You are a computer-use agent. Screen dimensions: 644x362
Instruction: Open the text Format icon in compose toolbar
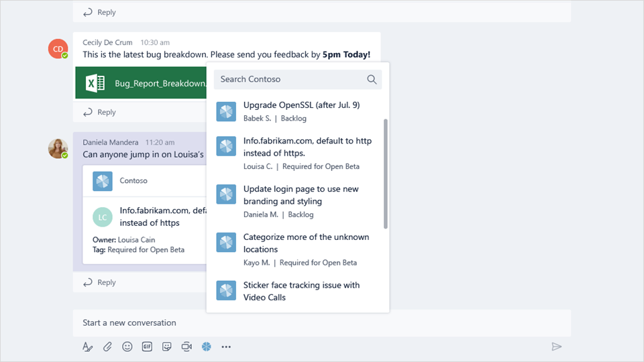point(87,347)
